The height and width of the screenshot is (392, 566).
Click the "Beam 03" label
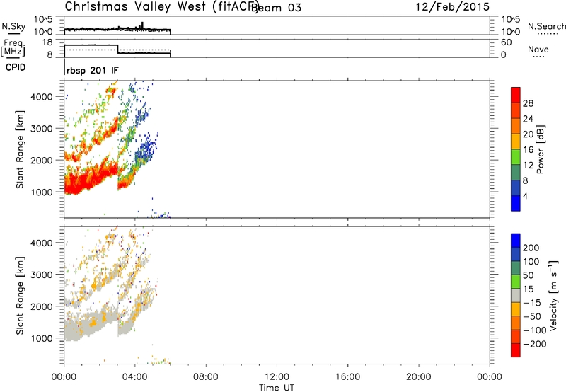(x=277, y=7)
